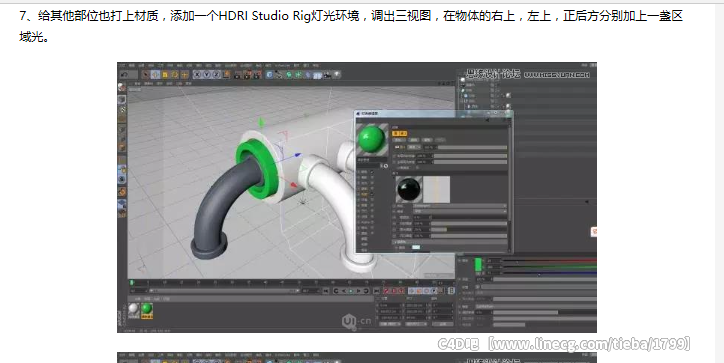Select the Rotate tool in top toolbar
Image resolution: width=724 pixels, height=363 pixels.
click(x=175, y=74)
